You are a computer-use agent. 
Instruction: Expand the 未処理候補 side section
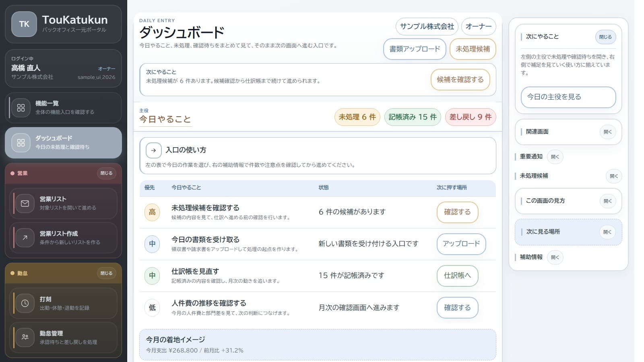pyautogui.click(x=613, y=176)
